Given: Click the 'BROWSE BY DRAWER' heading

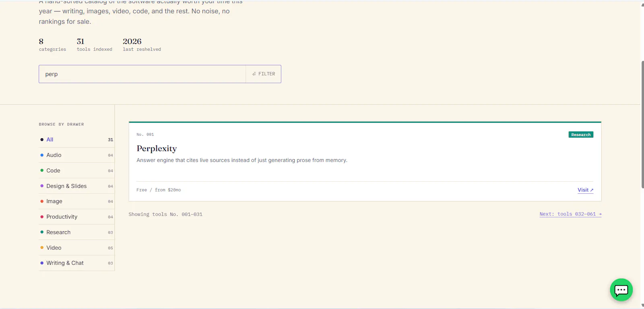Looking at the screenshot, I should tap(62, 124).
